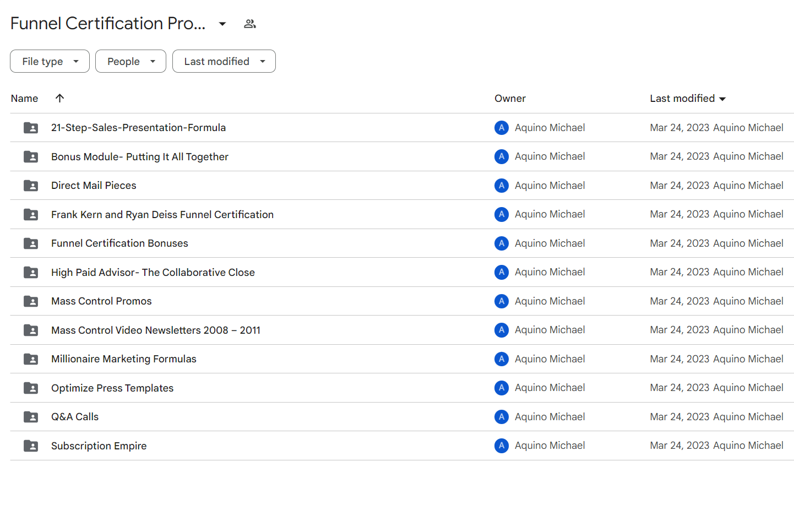This screenshot has height=532, width=794.
Task: Click owner avatar in Q&A Calls row
Action: [502, 417]
